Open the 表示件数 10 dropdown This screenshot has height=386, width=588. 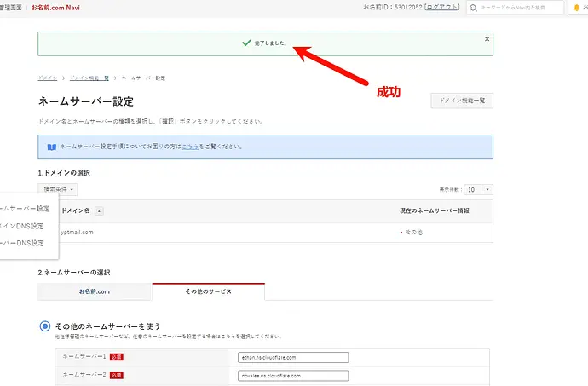tap(478, 190)
